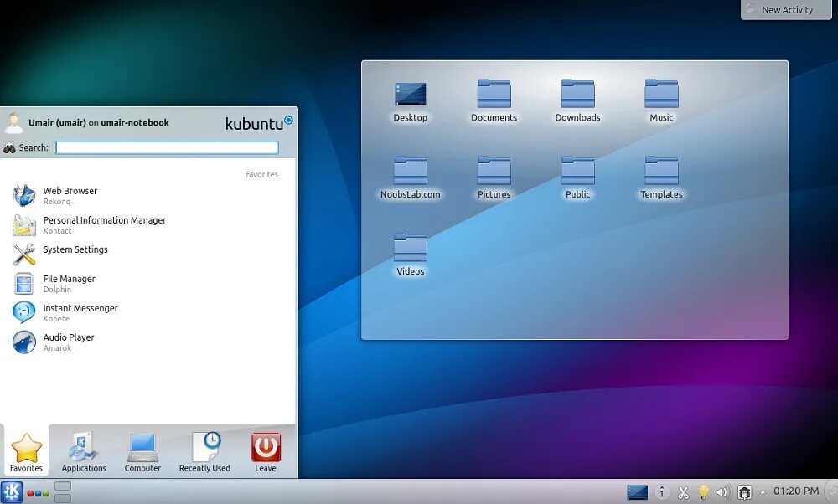Open the Recently Used tab
Viewport: 838px width, 504px height.
pyautogui.click(x=204, y=452)
